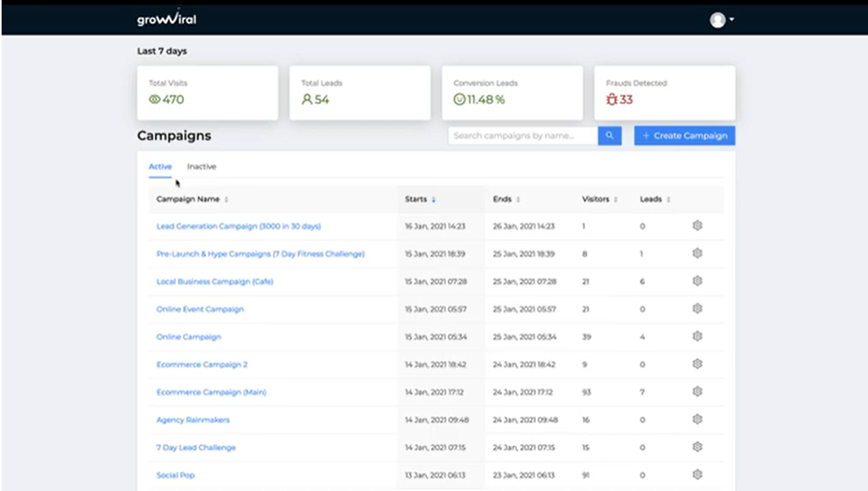
Task: Click the Total Visits eye icon
Action: click(x=154, y=100)
